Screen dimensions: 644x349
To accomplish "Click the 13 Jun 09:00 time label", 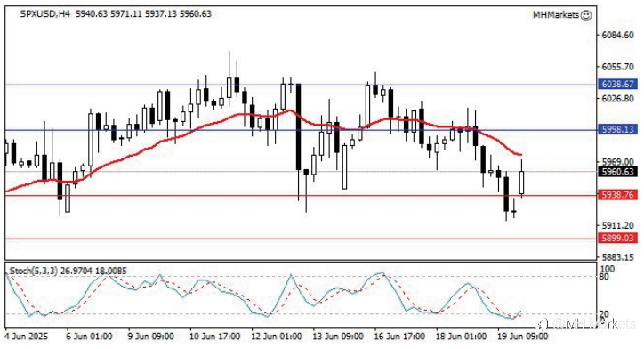I will [338, 337].
